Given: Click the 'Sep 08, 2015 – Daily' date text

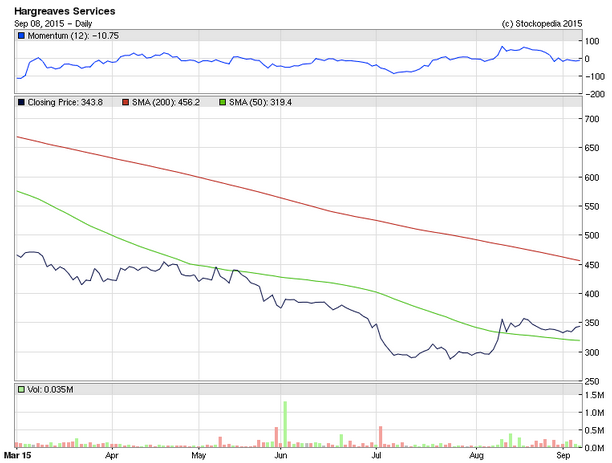Looking at the screenshot, I should coord(53,23).
